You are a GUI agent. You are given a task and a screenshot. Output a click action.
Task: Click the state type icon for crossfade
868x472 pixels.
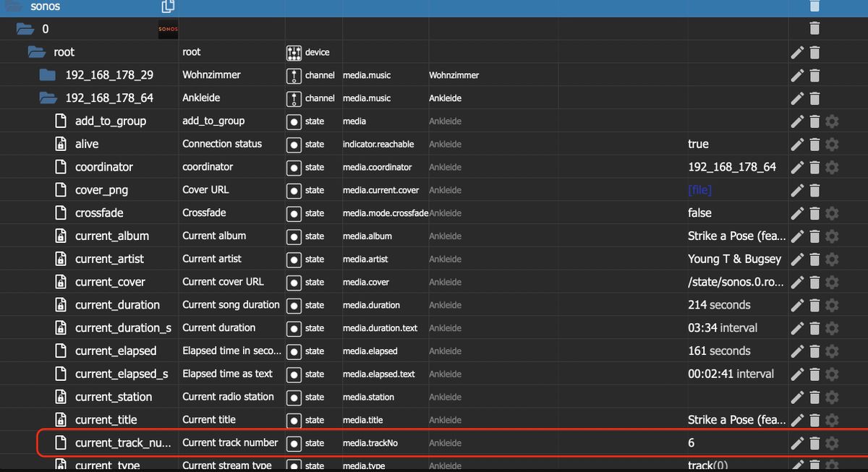coord(294,213)
